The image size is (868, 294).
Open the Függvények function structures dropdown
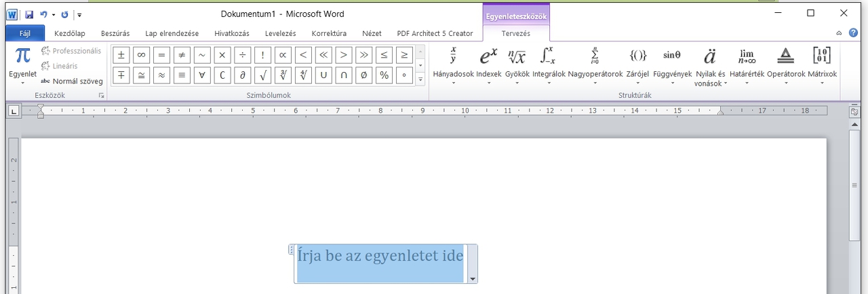(672, 65)
